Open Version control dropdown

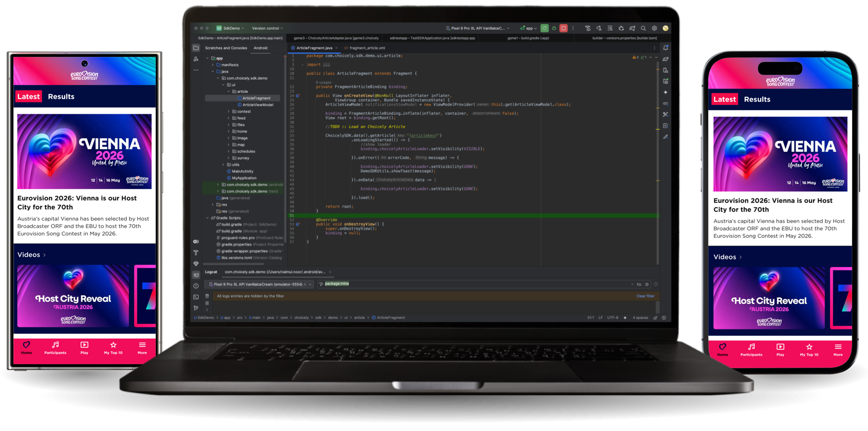coord(267,28)
